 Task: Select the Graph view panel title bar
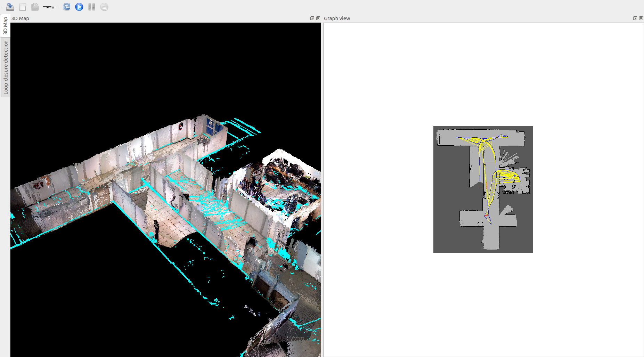[452, 18]
